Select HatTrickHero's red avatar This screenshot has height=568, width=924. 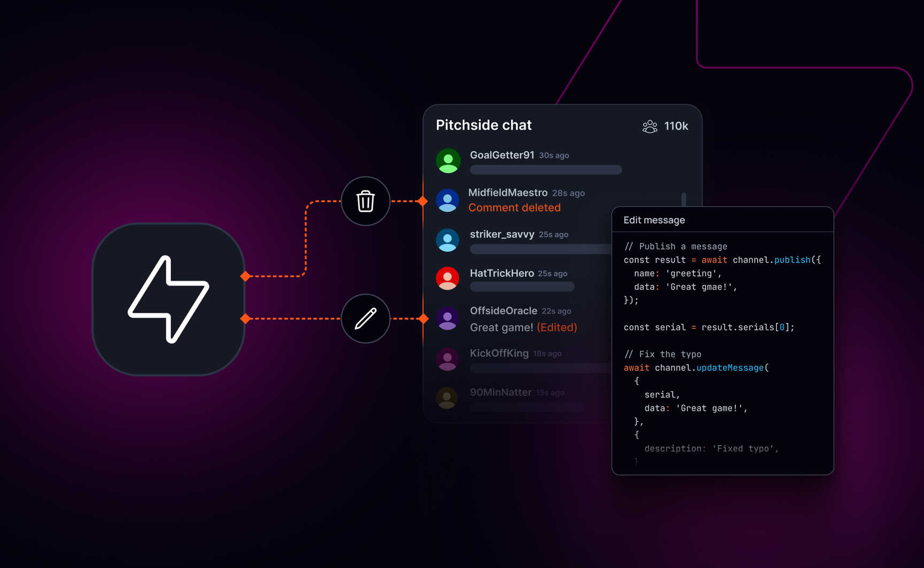pos(448,279)
